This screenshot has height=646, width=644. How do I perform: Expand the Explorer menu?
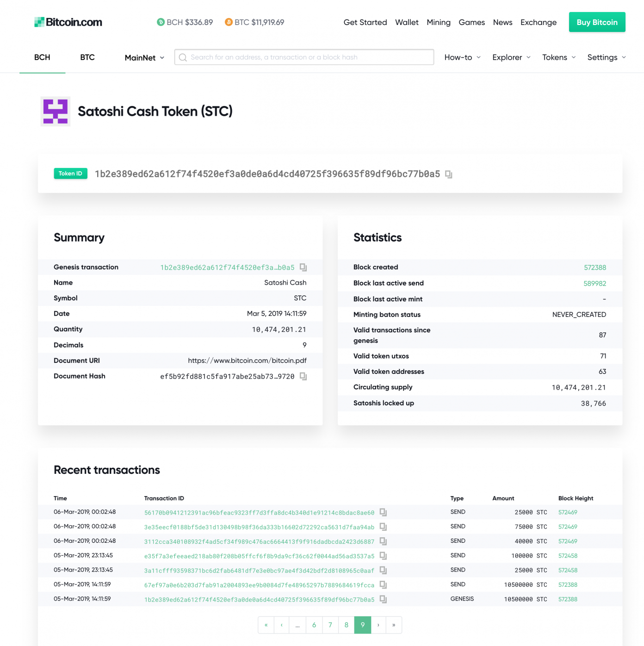[511, 57]
